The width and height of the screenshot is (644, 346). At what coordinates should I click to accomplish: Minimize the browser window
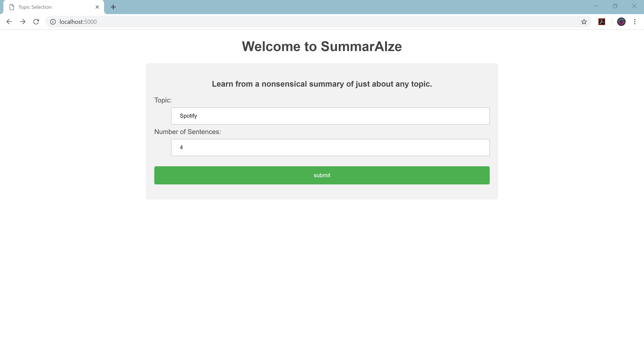point(596,6)
